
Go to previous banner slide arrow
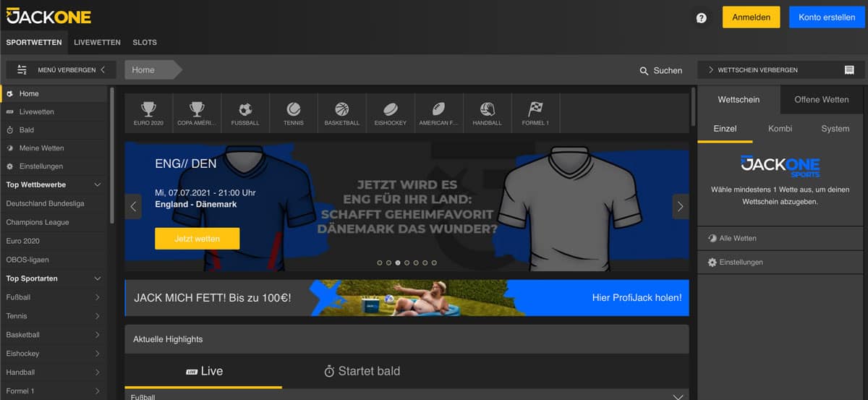pyautogui.click(x=133, y=206)
